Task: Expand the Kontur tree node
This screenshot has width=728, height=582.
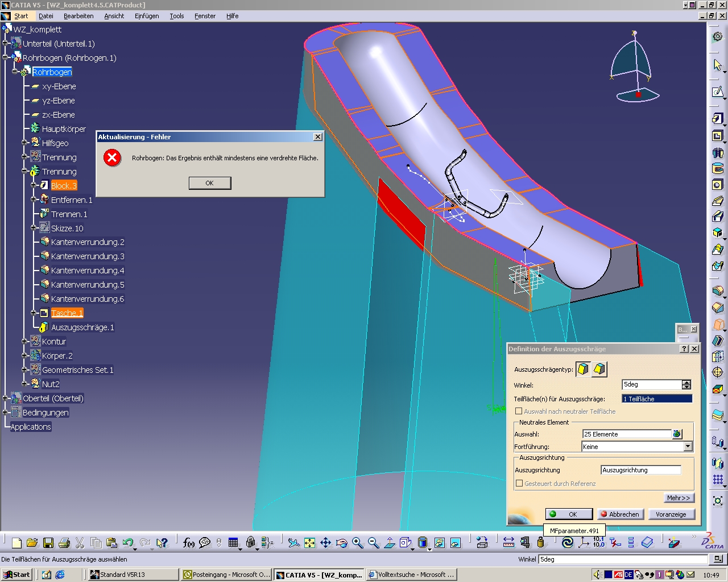Action: click(x=24, y=341)
